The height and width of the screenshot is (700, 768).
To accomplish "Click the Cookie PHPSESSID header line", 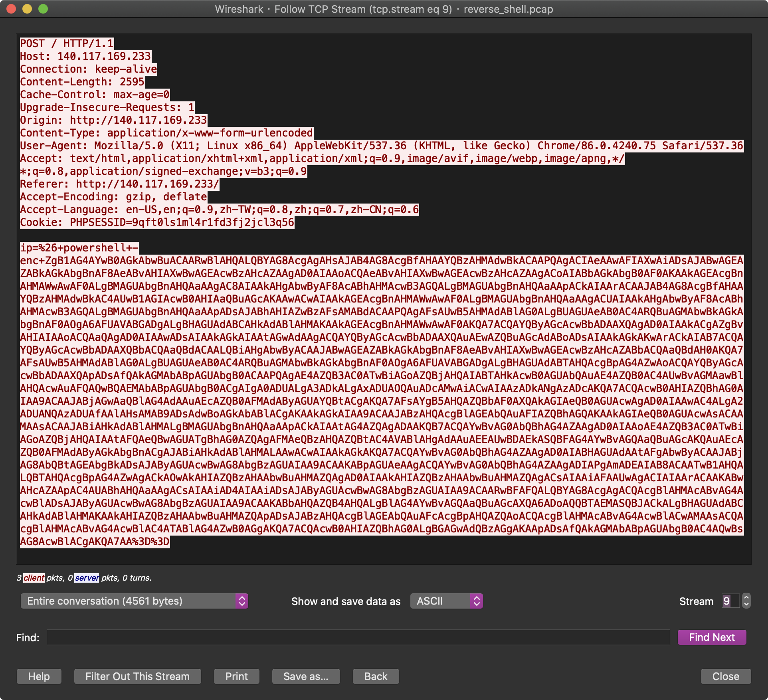I will click(157, 222).
